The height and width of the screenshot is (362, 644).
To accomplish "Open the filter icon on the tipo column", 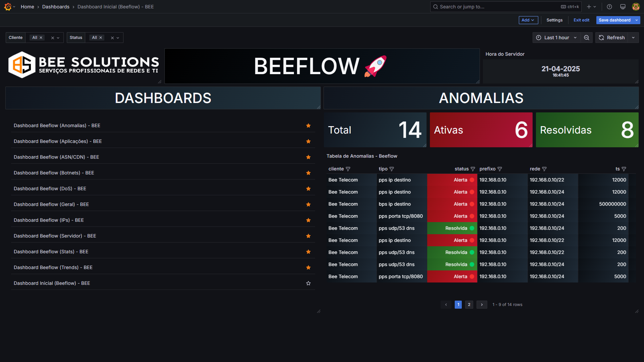I will pos(392,169).
